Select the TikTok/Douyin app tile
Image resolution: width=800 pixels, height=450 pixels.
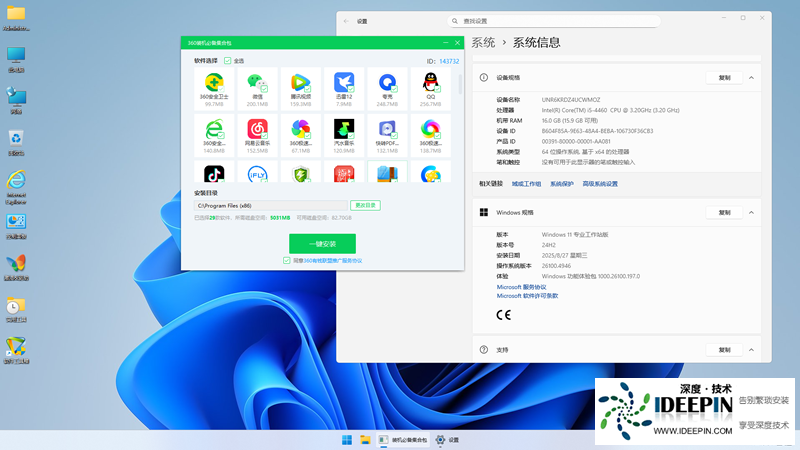214,172
